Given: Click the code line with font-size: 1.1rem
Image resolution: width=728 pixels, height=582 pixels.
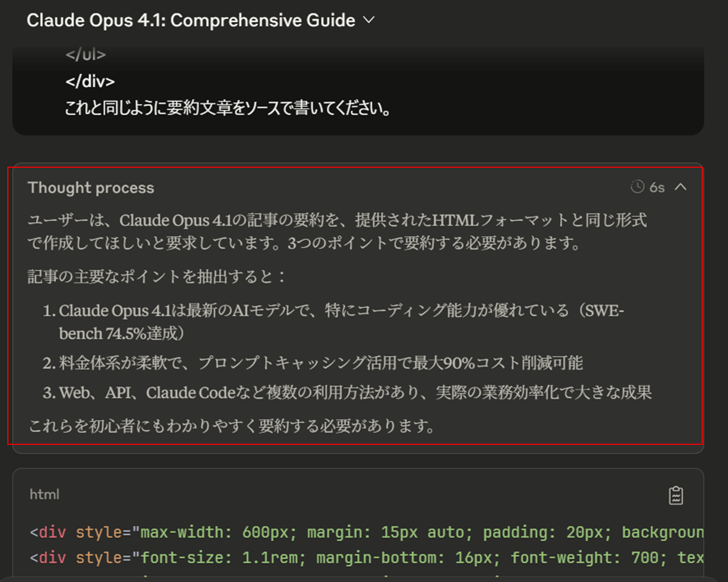Looking at the screenshot, I should [367, 557].
